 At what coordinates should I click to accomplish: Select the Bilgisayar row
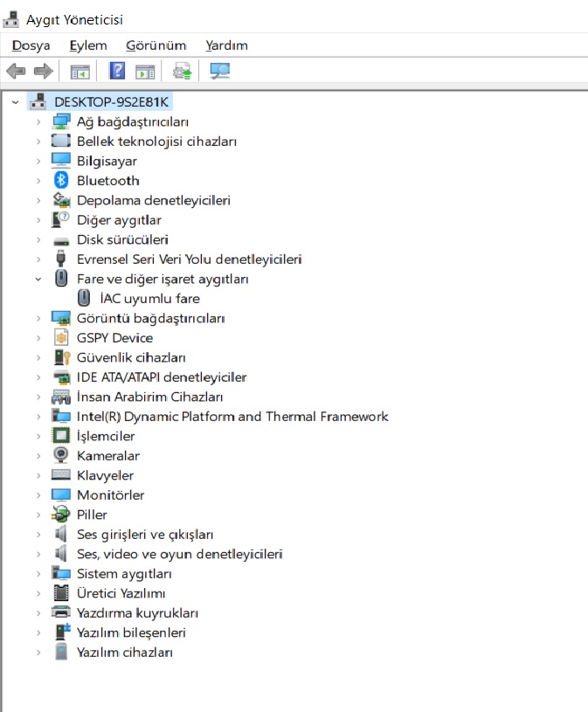click(107, 161)
